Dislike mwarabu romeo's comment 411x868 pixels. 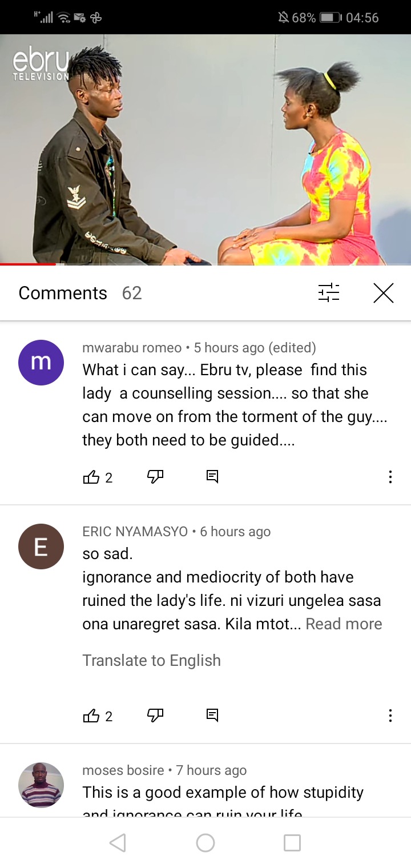tap(155, 477)
